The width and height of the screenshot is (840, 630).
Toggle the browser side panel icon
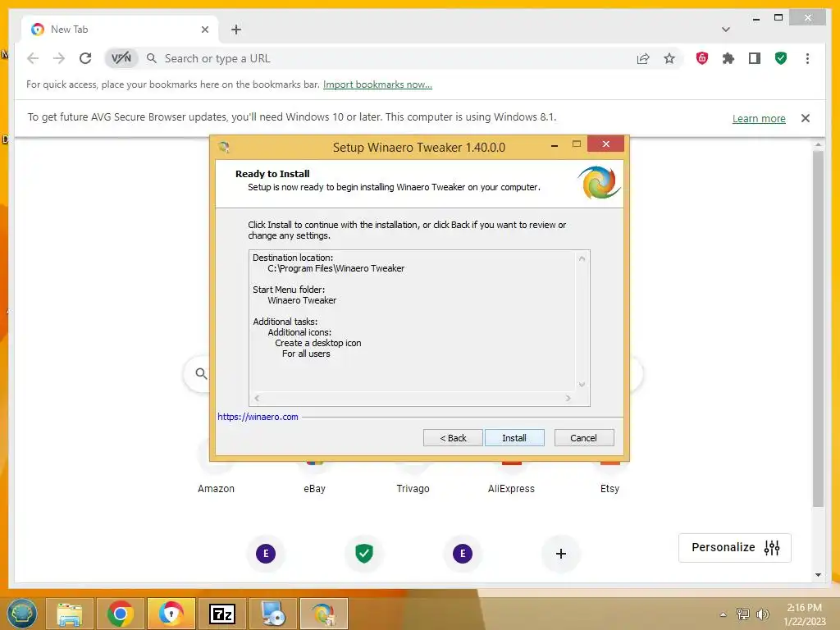tap(755, 58)
